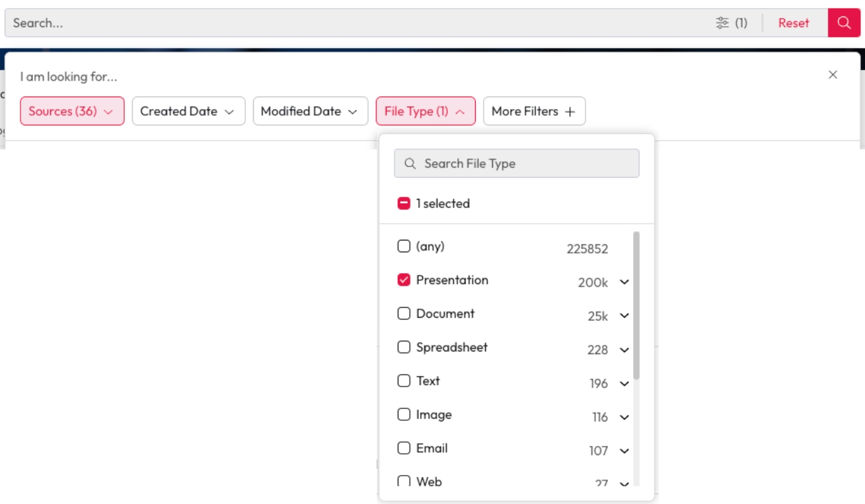Open the Modified Date filter dropdown

310,112
